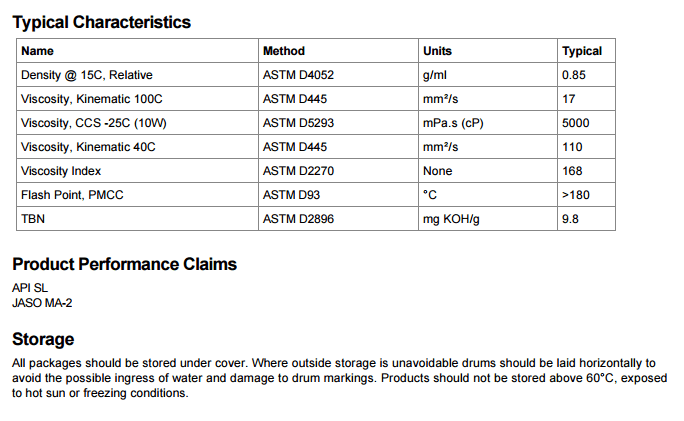Select the Method column header
Screen dimensions: 684x421
pos(284,51)
